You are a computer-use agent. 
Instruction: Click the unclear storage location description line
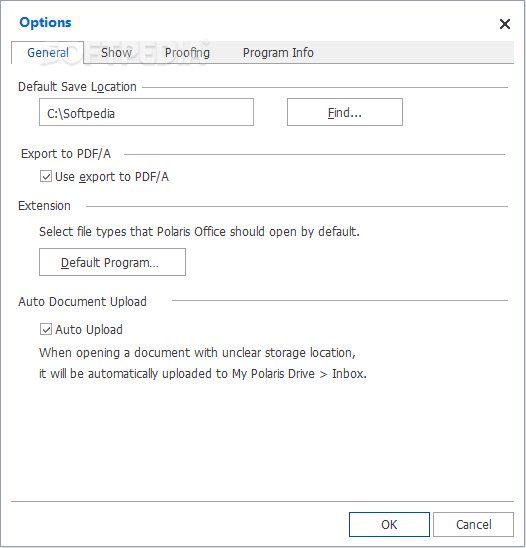point(197,353)
